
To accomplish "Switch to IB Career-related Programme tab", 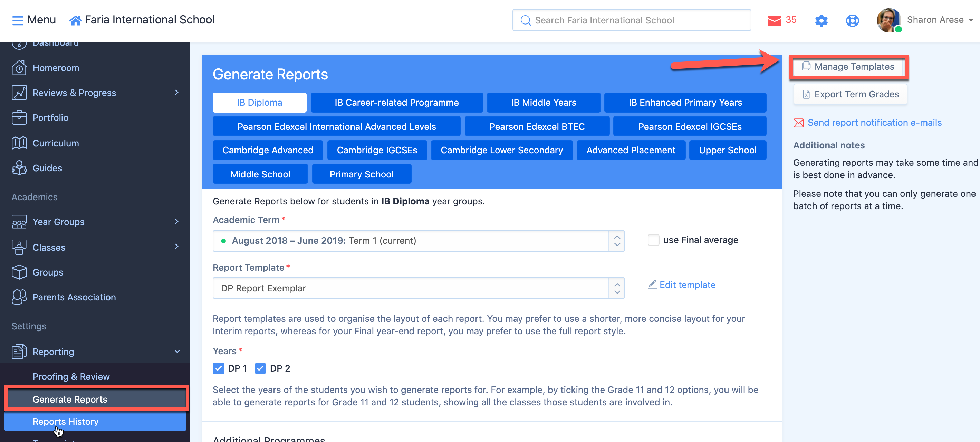I will (396, 102).
